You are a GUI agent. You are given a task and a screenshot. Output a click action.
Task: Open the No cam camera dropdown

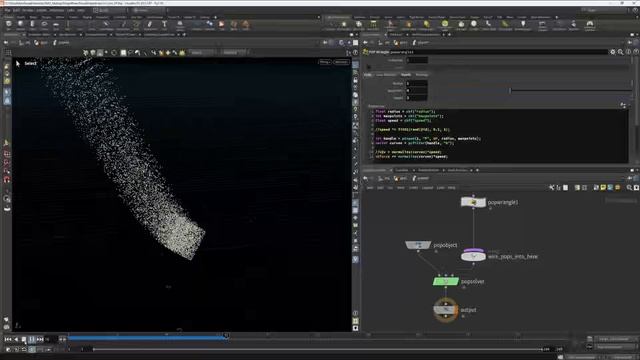341,62
